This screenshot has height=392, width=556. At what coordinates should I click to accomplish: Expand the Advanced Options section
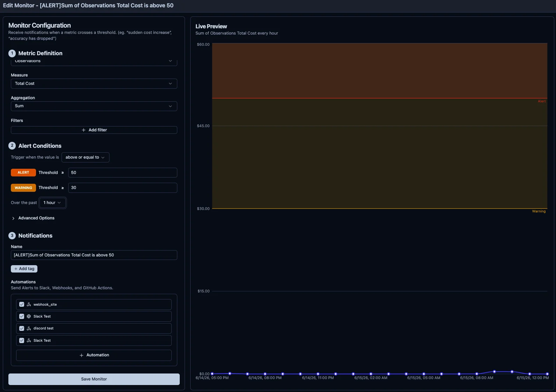(33, 218)
